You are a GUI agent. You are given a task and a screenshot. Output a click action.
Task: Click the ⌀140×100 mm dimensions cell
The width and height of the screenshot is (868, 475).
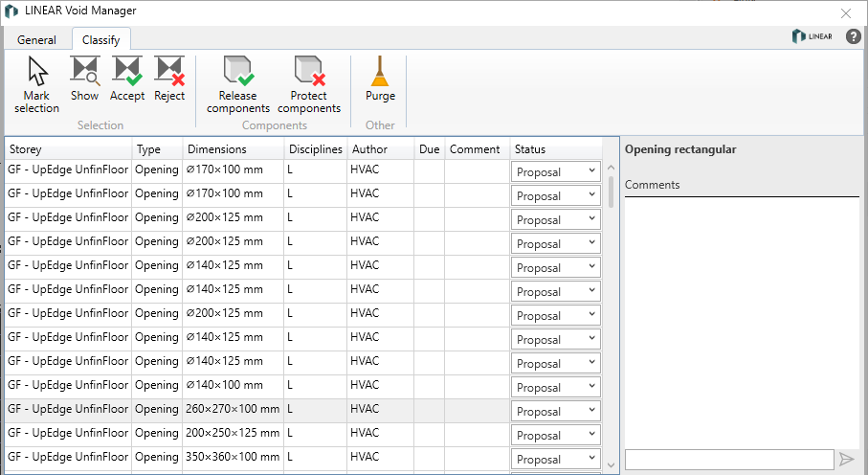pos(234,385)
